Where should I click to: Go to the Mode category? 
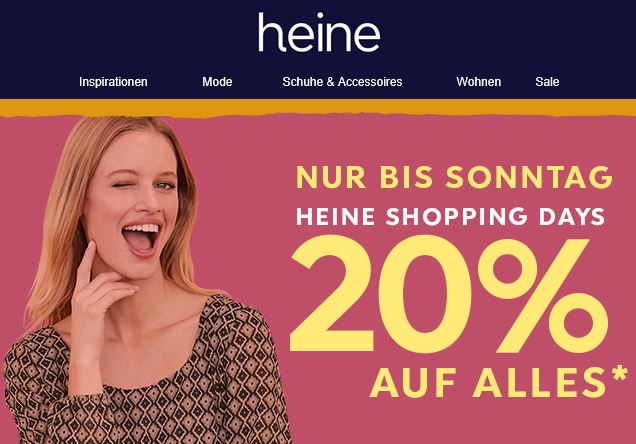(x=217, y=82)
